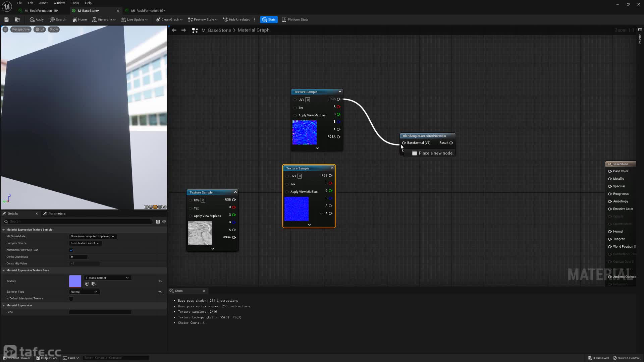Click the graph hierarchy icon beside M_BaseStone

tap(195, 30)
